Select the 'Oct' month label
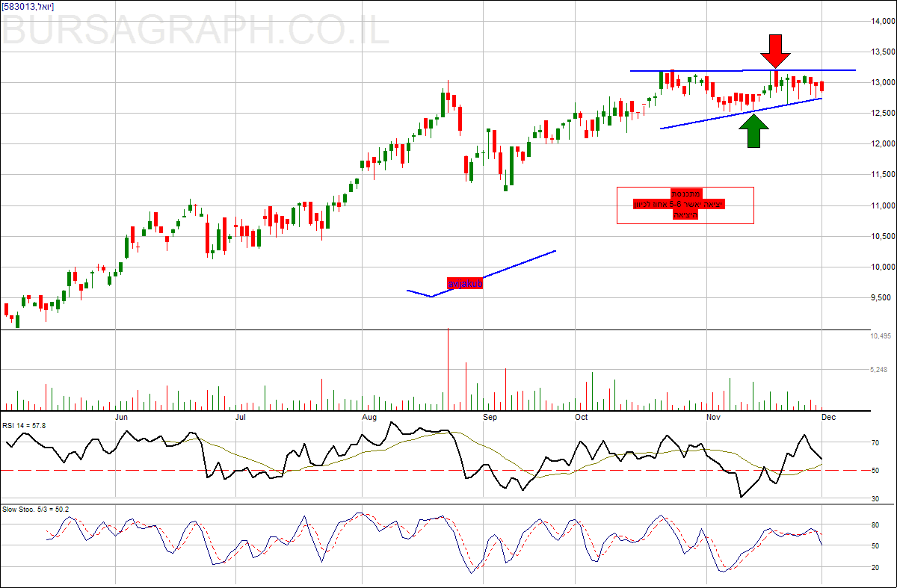Image resolution: width=897 pixels, height=588 pixels. click(x=582, y=416)
